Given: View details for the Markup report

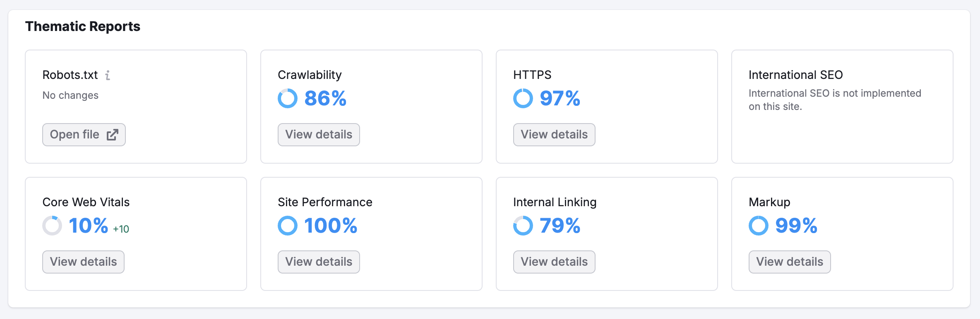Looking at the screenshot, I should [789, 262].
